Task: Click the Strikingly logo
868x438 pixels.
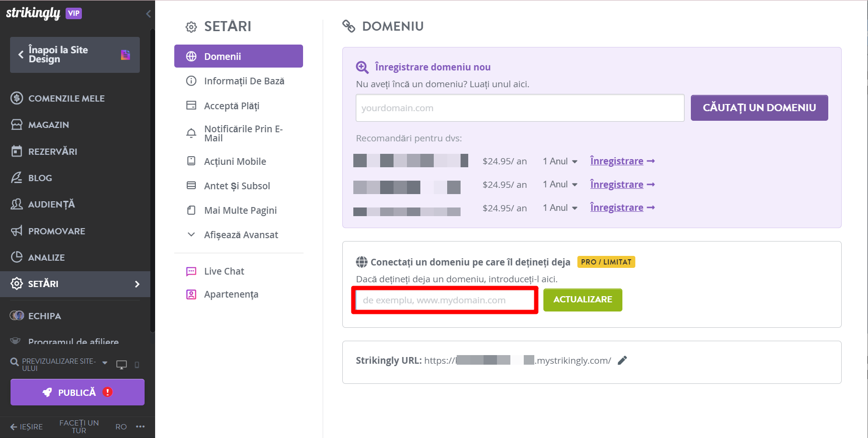Action: point(33,13)
